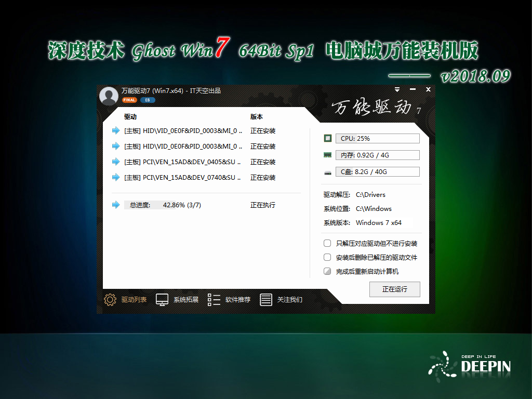This screenshot has width=532, height=399.
Task: Click the blue ES badge
Action: (x=148, y=100)
